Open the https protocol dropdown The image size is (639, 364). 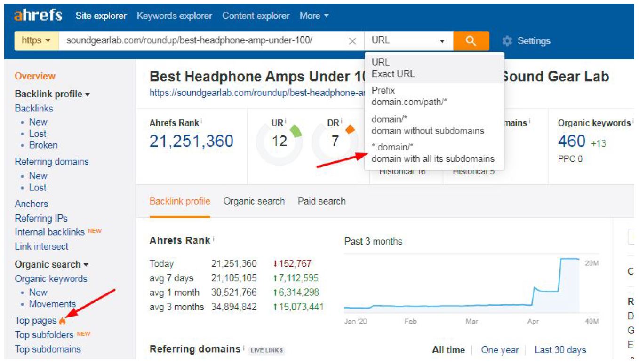tap(36, 41)
